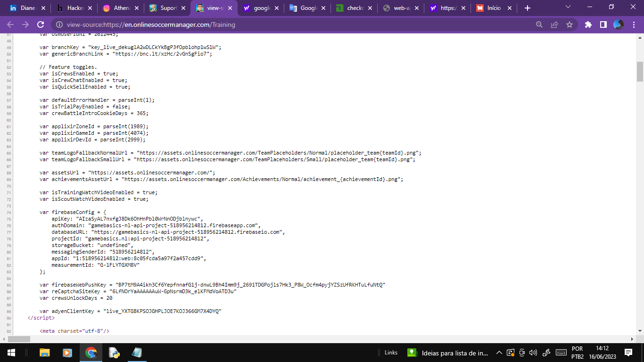
Task: Open File Explorer from taskbar
Action: tap(45, 353)
